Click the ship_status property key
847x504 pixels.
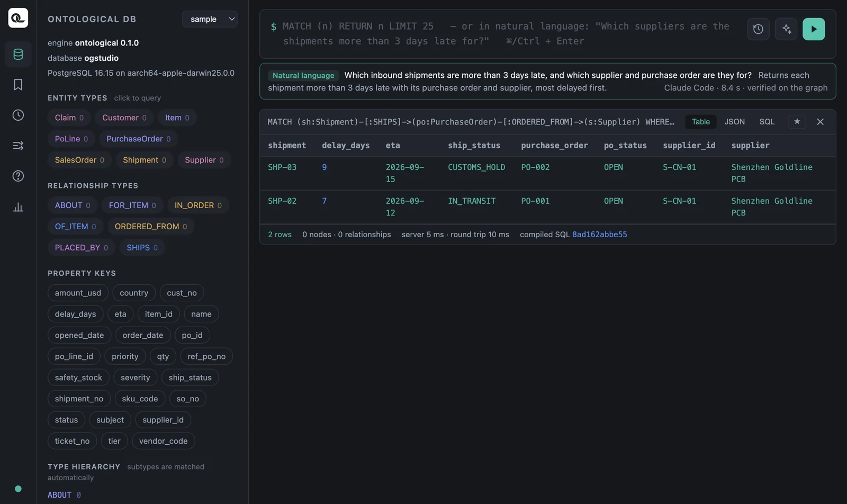coord(190,377)
